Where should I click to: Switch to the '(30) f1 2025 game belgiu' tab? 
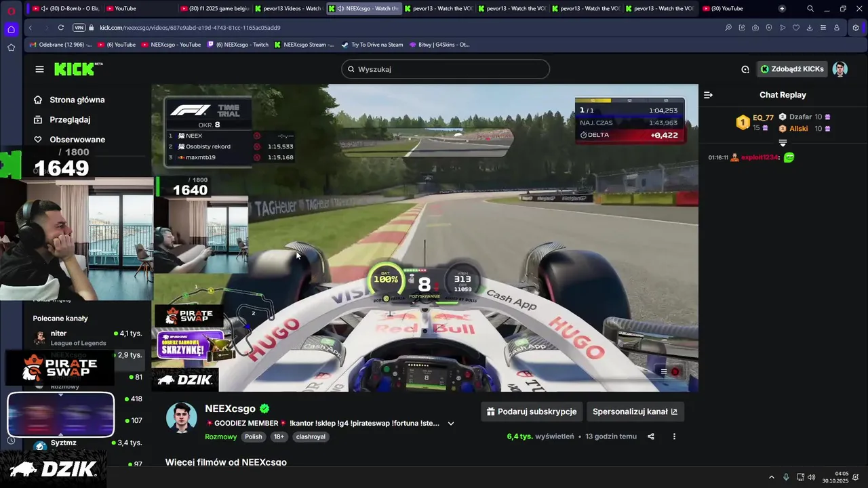click(x=216, y=9)
